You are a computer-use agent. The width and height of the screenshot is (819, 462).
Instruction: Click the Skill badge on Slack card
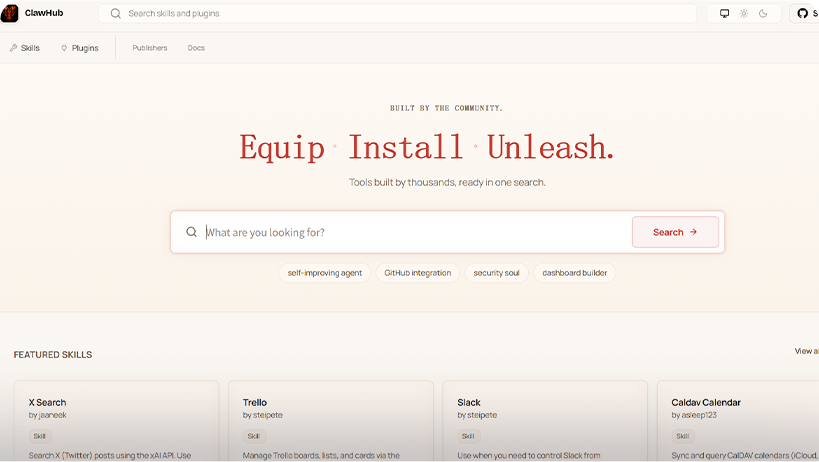click(x=469, y=436)
